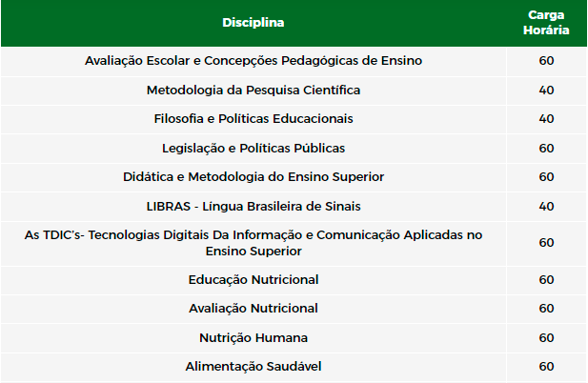
Task: Click the 60 hours value for Avaliação Escolar
Action: pyautogui.click(x=546, y=61)
